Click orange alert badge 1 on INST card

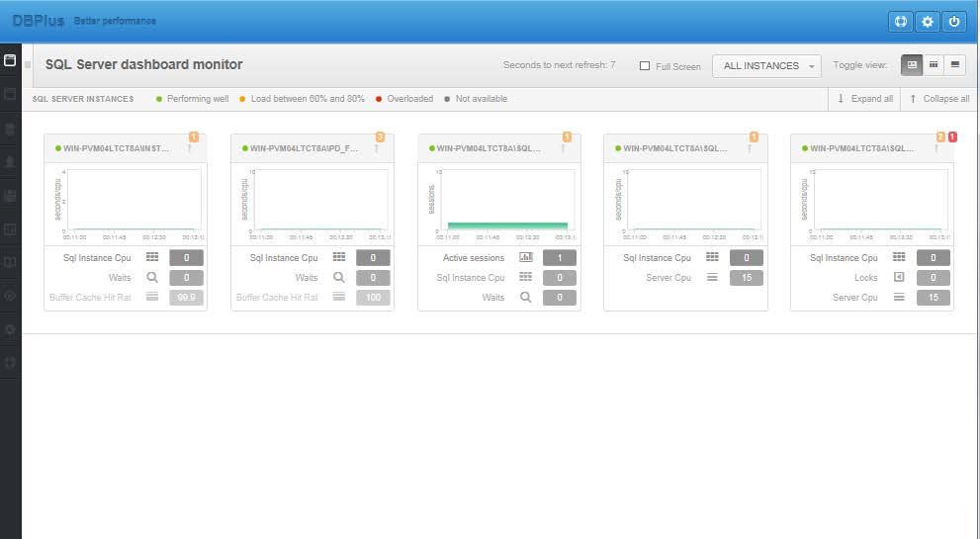point(194,136)
